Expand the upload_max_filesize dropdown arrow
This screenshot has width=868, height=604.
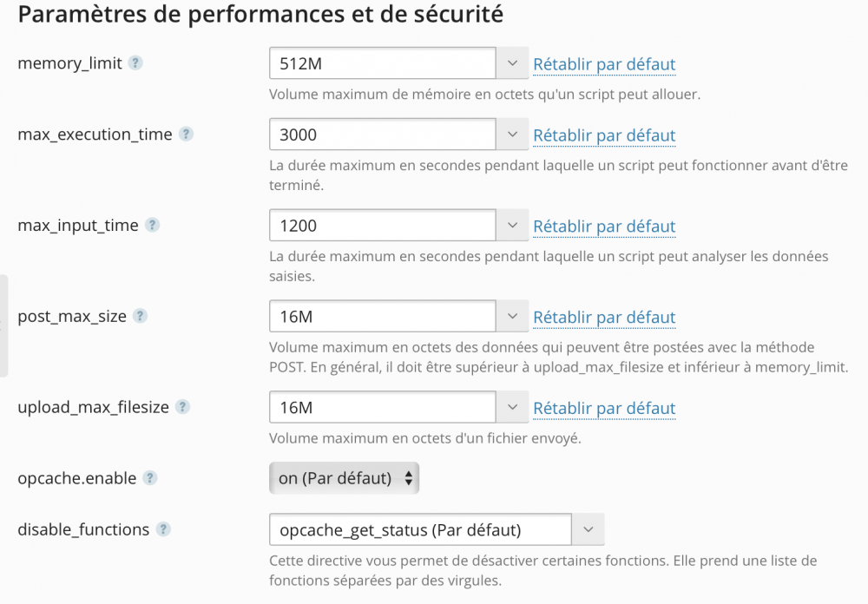pyautogui.click(x=512, y=406)
